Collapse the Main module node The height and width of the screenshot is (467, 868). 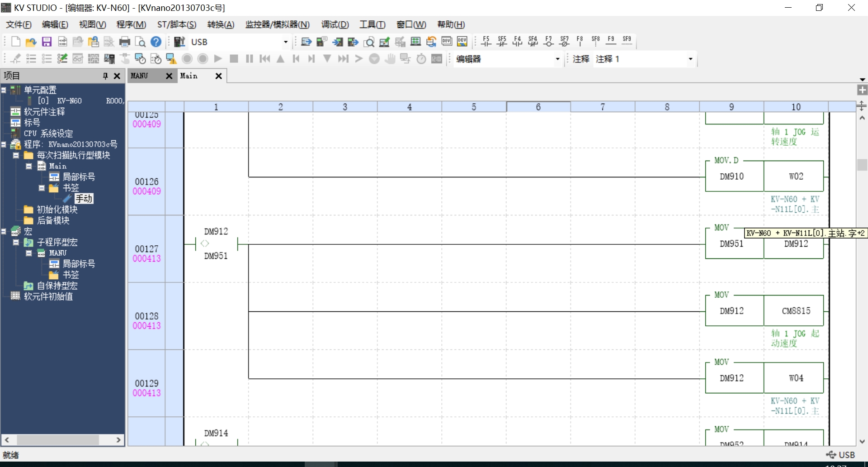point(28,166)
